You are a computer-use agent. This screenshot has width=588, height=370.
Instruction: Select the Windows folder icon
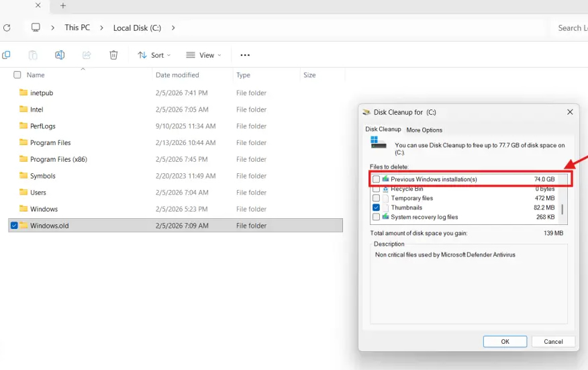[x=23, y=208]
